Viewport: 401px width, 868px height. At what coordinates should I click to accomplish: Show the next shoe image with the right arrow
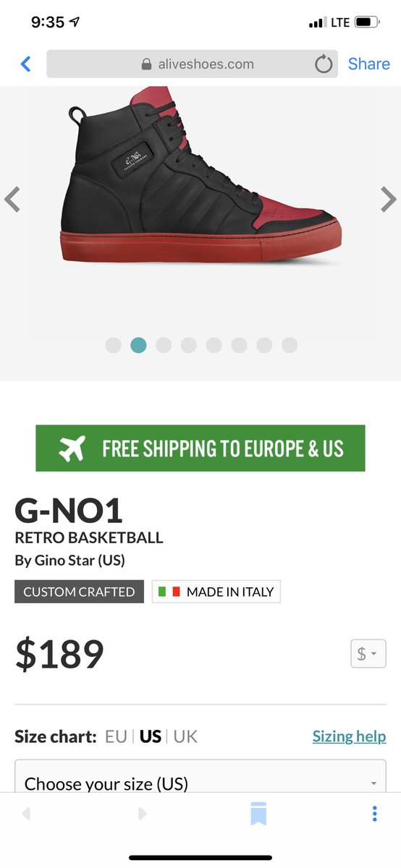389,199
